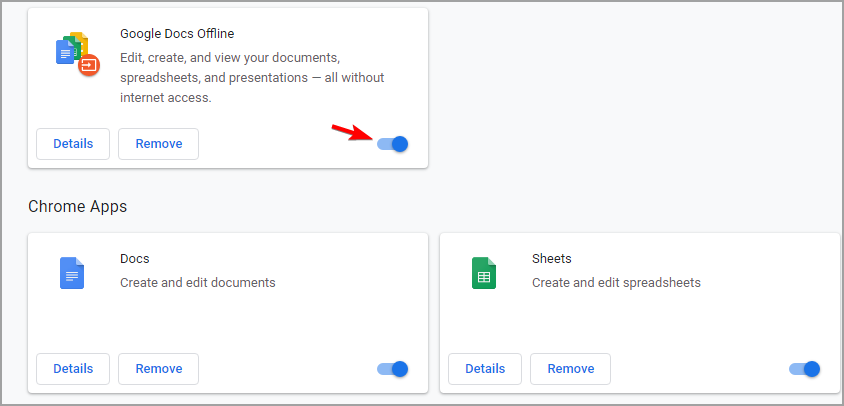Image resolution: width=844 pixels, height=406 pixels.
Task: Click the red arrow pointing at the toggle
Action: click(351, 132)
